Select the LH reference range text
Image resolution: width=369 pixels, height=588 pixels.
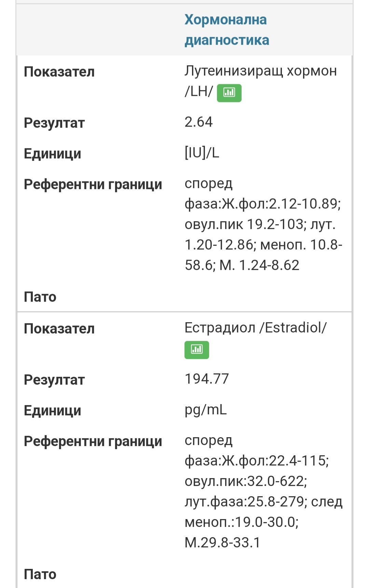click(263, 224)
